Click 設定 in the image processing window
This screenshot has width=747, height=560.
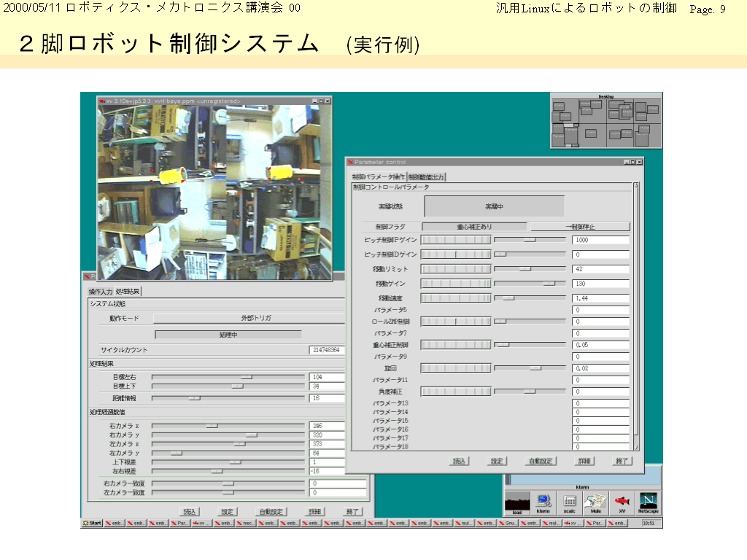point(228,511)
